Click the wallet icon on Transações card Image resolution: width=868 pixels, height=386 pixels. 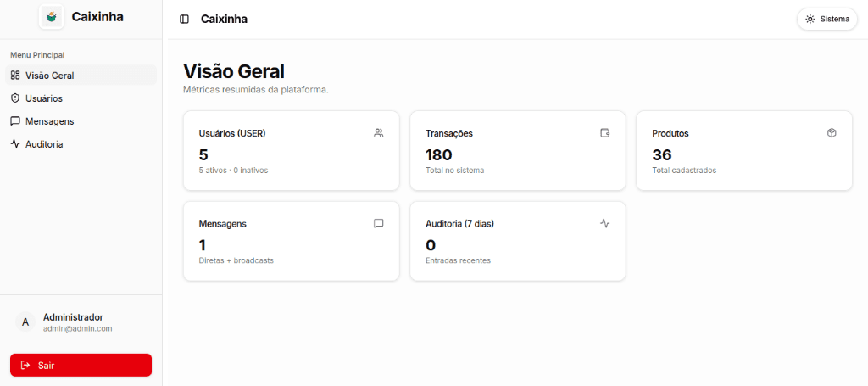click(605, 133)
